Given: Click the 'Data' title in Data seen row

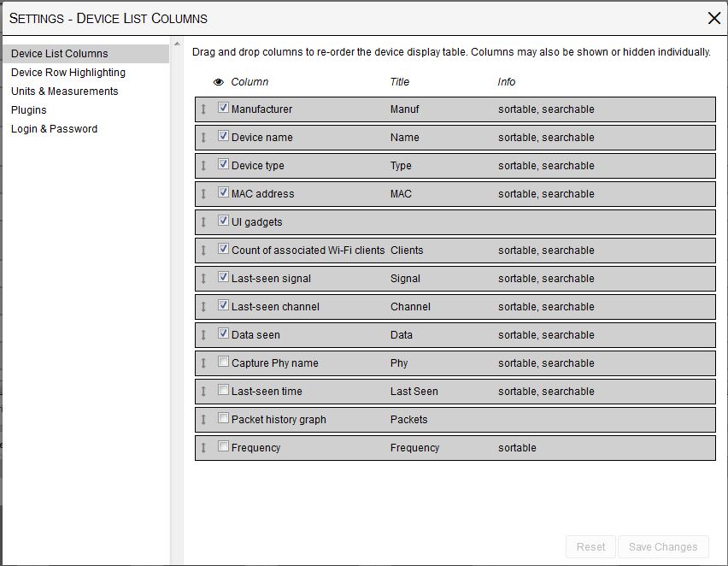Looking at the screenshot, I should coord(402,335).
